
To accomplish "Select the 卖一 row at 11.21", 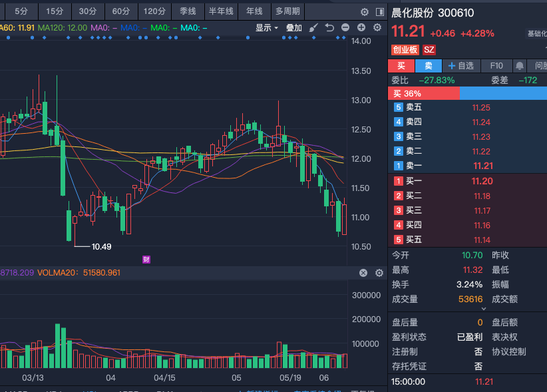I will point(467,166).
